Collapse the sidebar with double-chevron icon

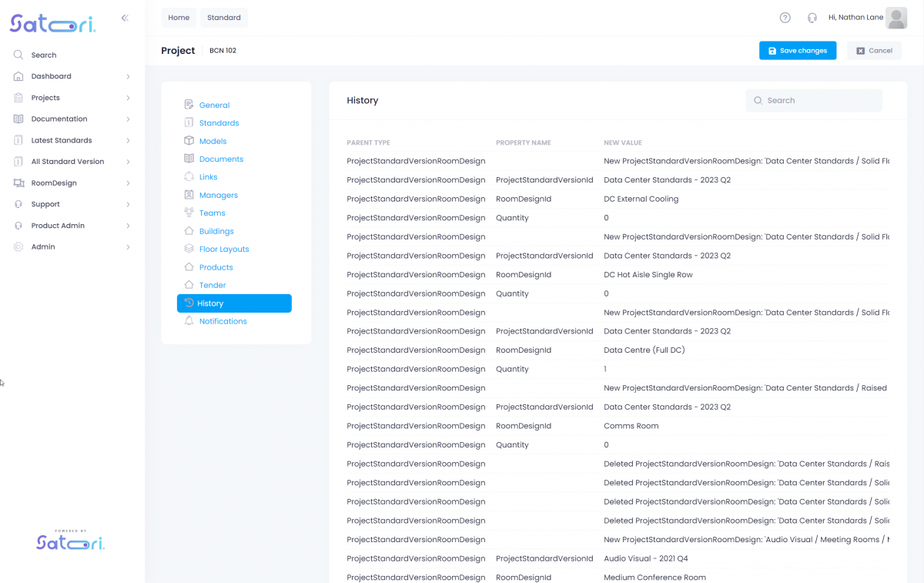pyautogui.click(x=125, y=18)
